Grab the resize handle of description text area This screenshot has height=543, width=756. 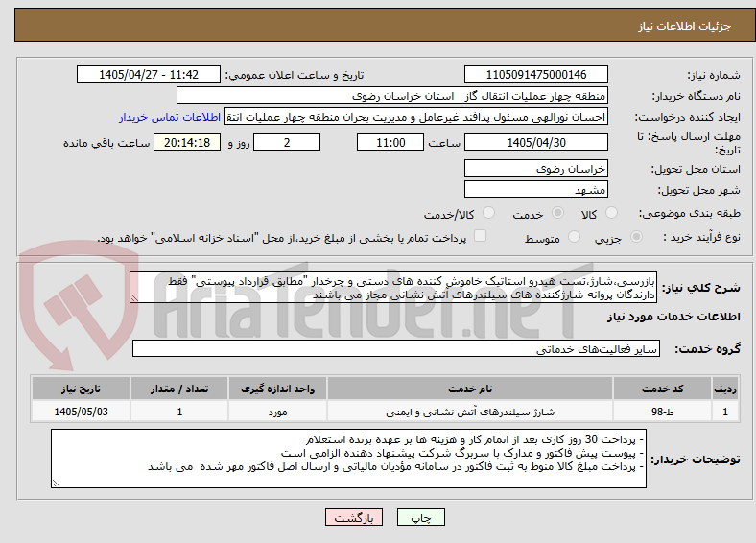click(134, 298)
